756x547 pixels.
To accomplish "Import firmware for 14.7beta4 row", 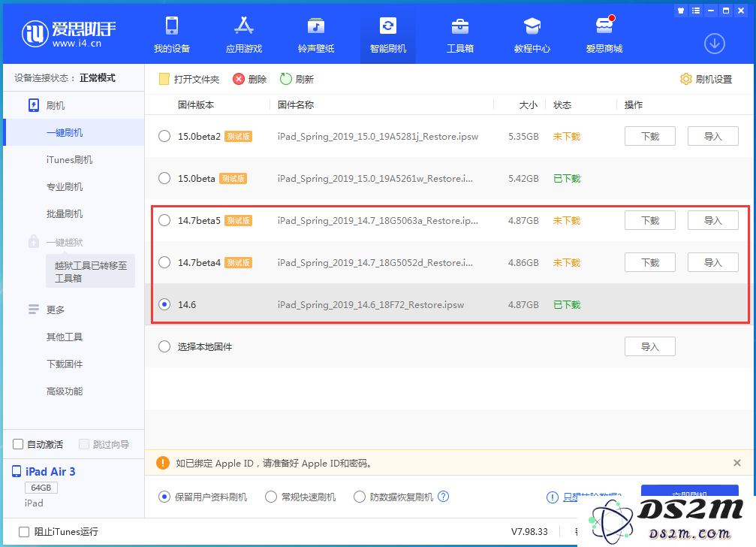I will [713, 262].
